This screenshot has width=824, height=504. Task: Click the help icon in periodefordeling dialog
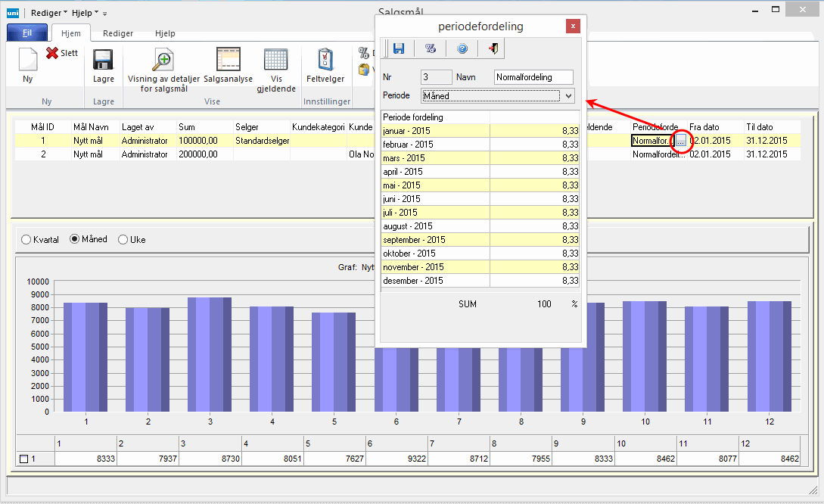pyautogui.click(x=462, y=48)
